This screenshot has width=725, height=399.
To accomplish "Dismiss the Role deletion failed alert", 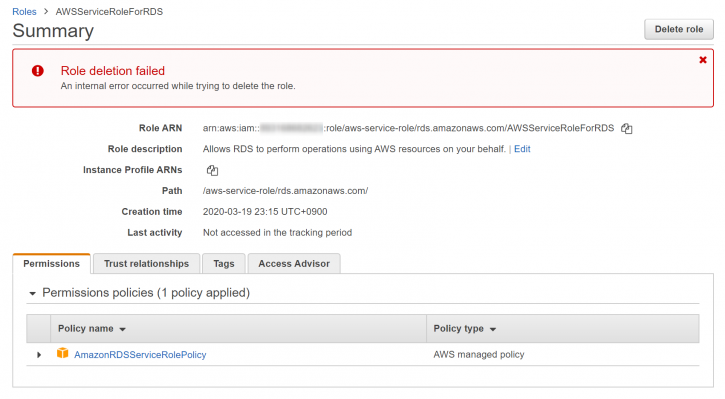I will pos(703,60).
